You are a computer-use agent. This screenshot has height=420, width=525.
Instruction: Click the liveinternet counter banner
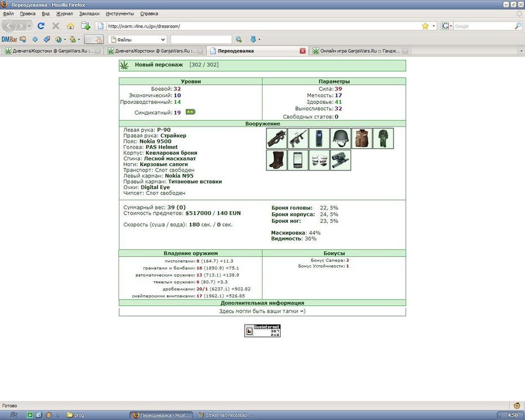[262, 331]
